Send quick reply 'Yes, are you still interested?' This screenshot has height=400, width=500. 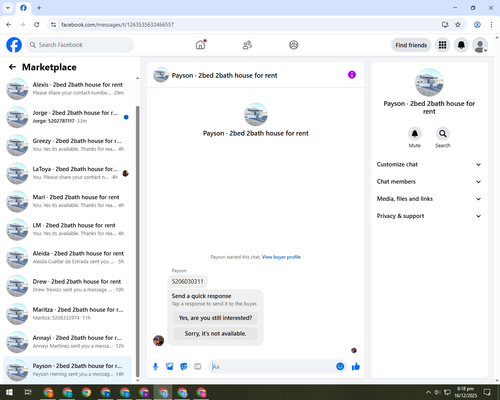point(215,318)
